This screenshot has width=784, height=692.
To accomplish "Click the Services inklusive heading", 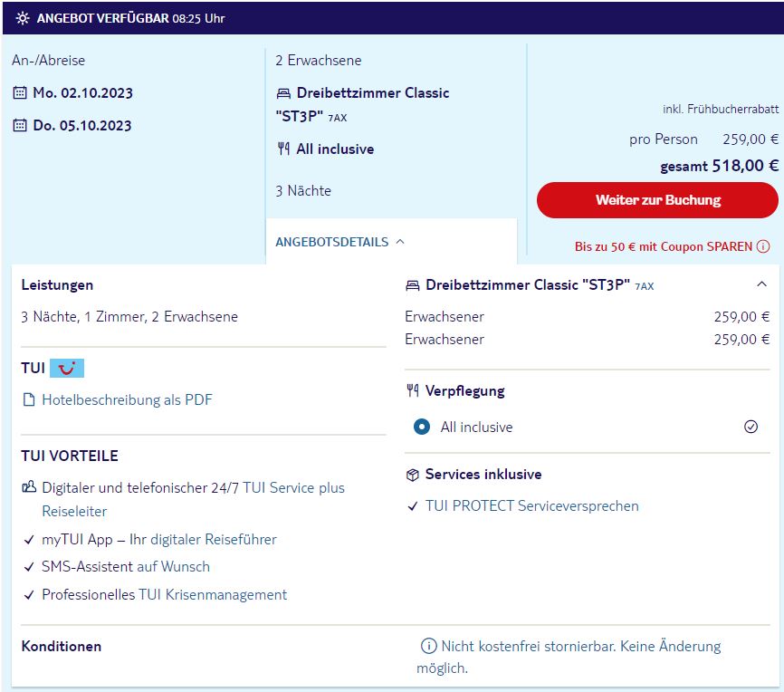I will point(483,475).
